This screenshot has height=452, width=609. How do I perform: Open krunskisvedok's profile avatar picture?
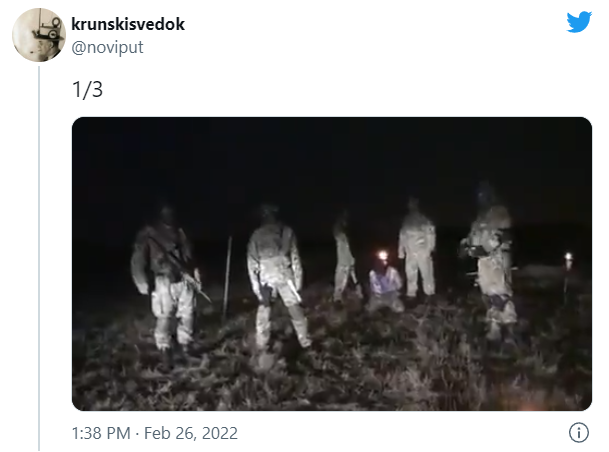tap(38, 35)
